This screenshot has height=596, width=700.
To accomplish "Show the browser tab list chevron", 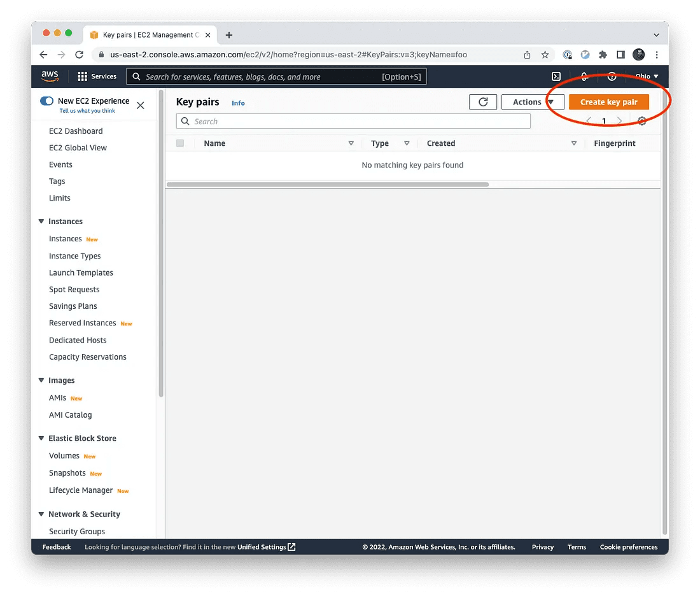I will 656,35.
